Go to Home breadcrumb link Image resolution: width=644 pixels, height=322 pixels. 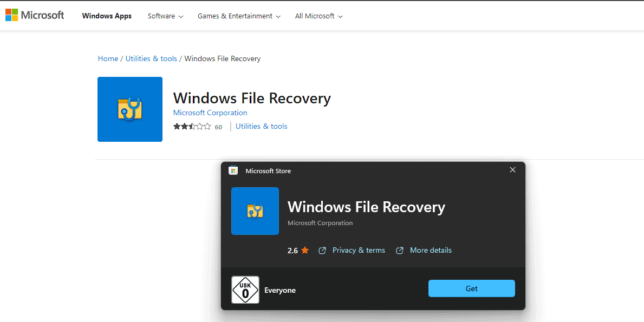[108, 58]
